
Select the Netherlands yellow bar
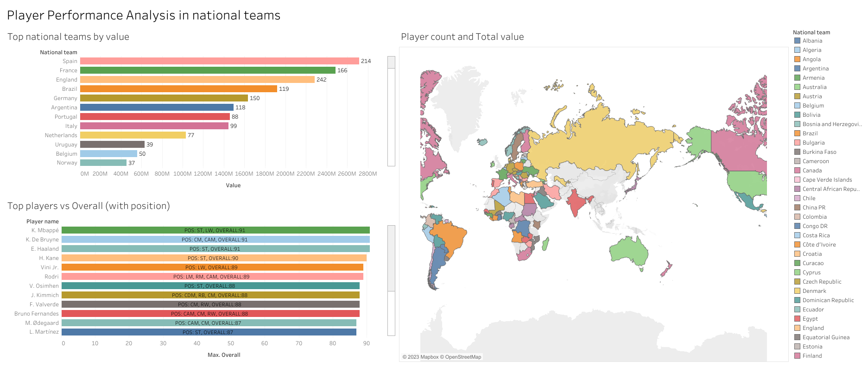pyautogui.click(x=133, y=135)
